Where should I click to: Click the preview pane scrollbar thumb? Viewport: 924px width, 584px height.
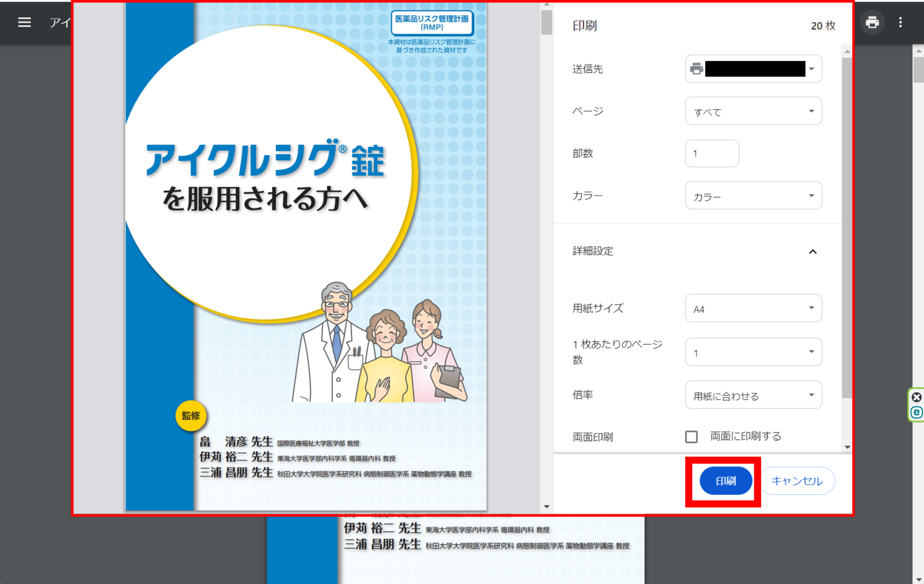pyautogui.click(x=546, y=23)
